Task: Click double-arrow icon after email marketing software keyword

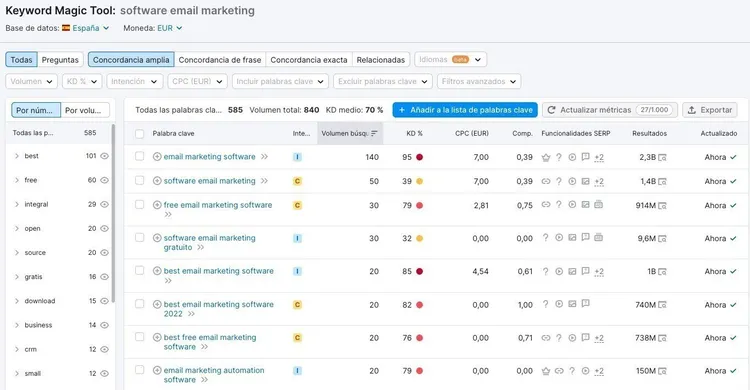Action: tap(265, 157)
